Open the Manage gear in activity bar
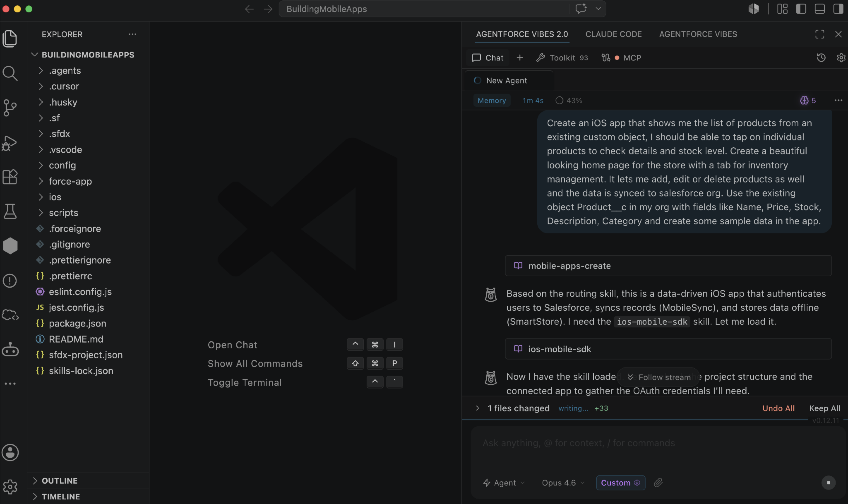 [10, 487]
